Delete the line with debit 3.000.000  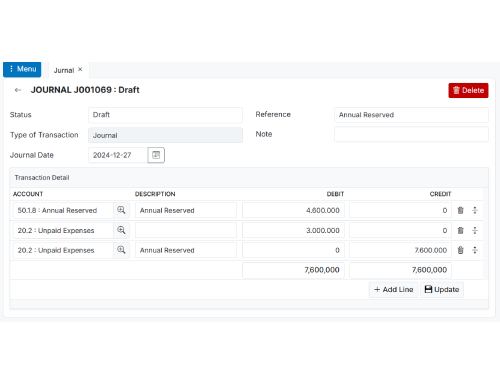point(461,230)
